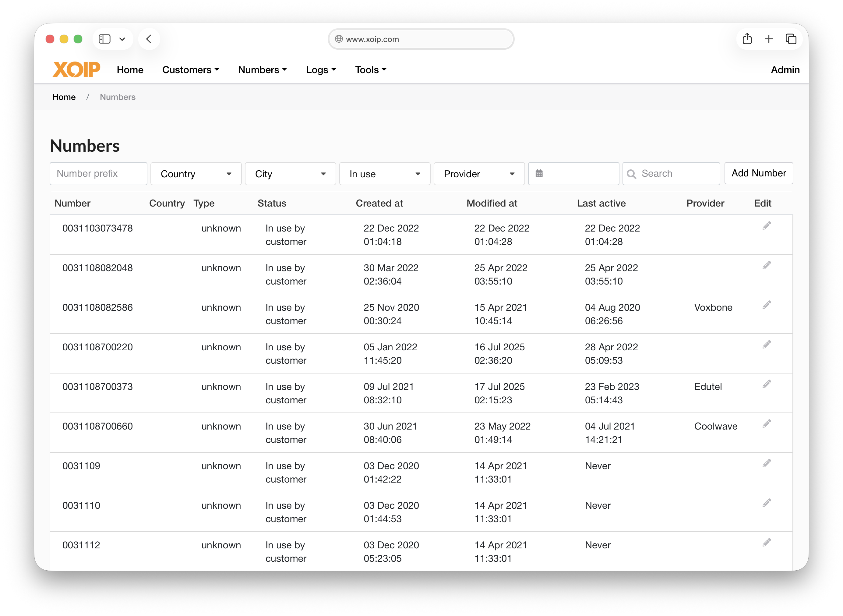This screenshot has width=843, height=616.
Task: Click the Country column header
Action: click(x=167, y=203)
